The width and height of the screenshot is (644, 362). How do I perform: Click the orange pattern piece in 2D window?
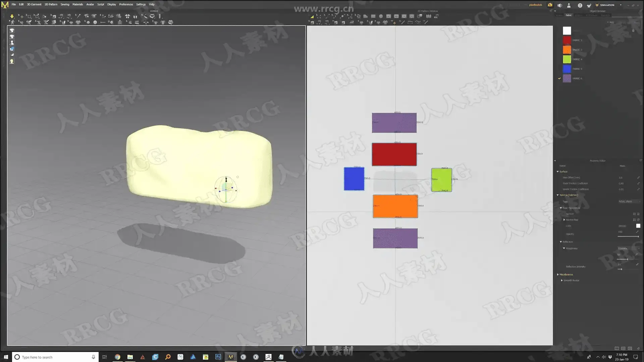tap(395, 206)
